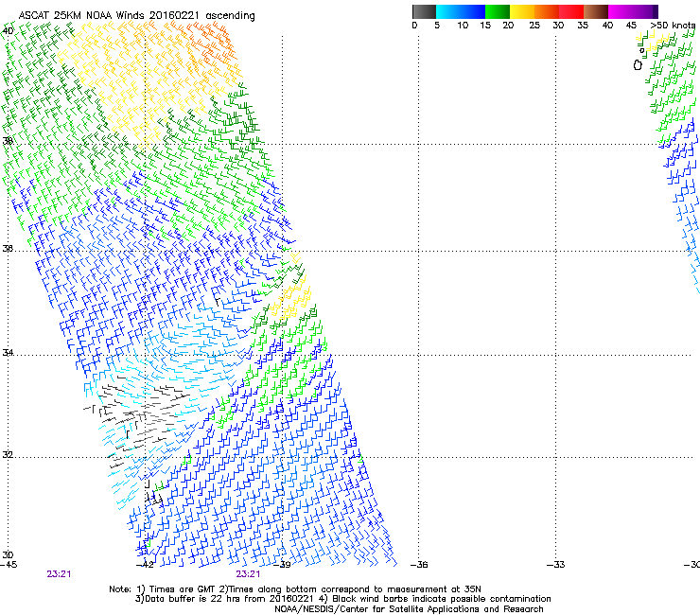The width and height of the screenshot is (700, 615).
Task: Click the larger black island outline at upper right
Action: point(638,65)
